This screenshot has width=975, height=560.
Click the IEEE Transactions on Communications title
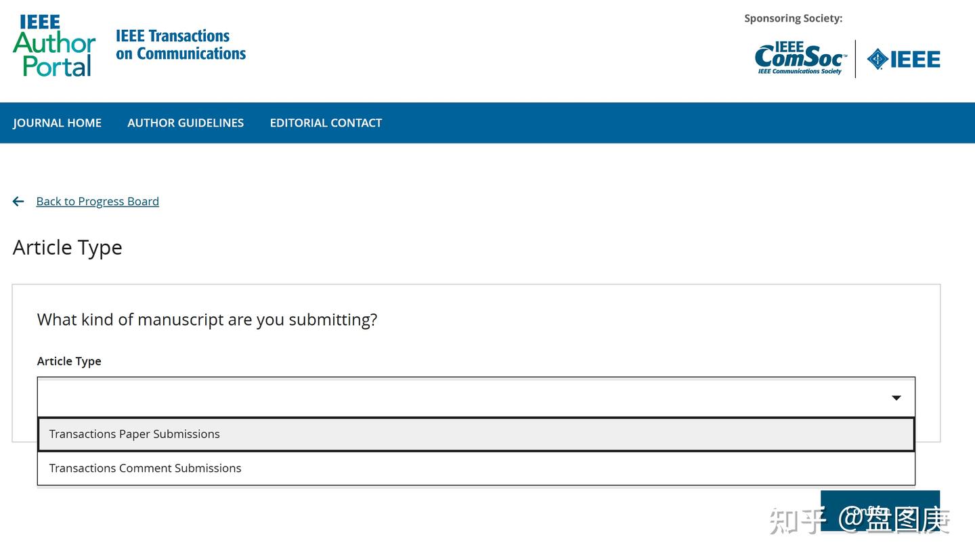click(x=180, y=45)
